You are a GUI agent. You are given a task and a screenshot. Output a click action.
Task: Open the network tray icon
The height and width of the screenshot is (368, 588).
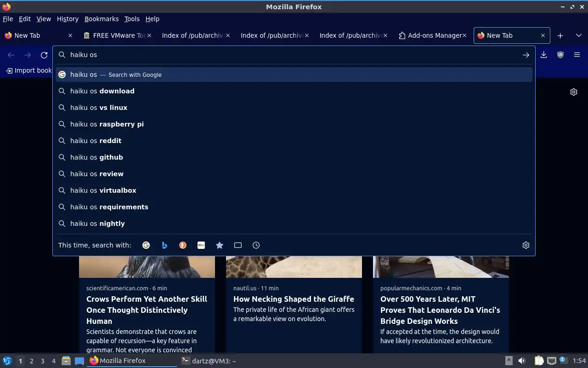[x=552, y=361]
